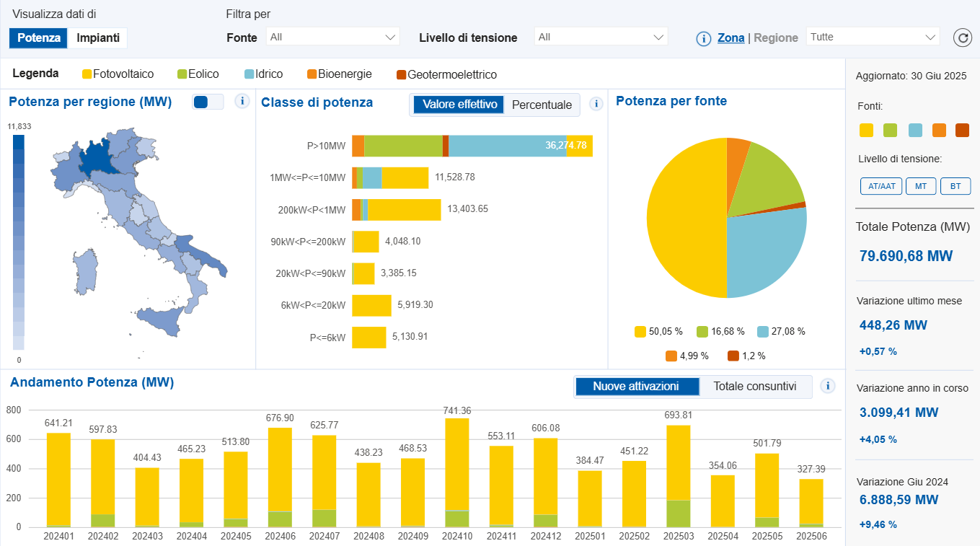980x546 pixels.
Task: Select Nuove attivazioni view
Action: 636,387
